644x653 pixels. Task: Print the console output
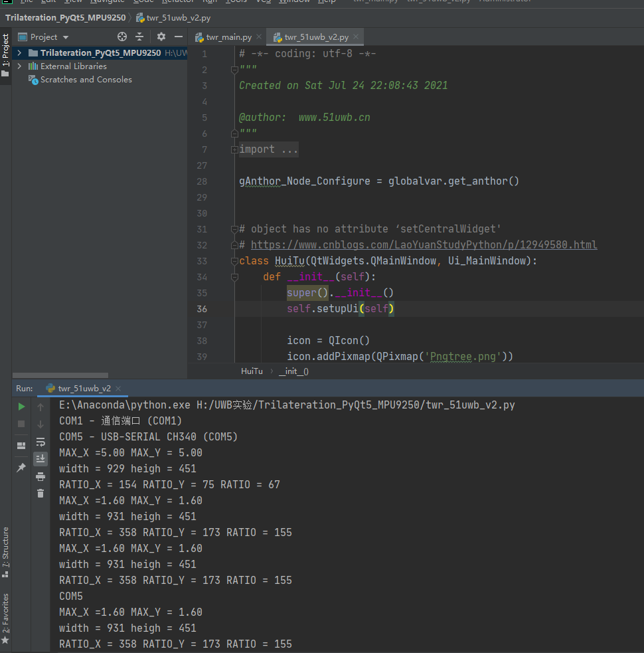coord(40,476)
